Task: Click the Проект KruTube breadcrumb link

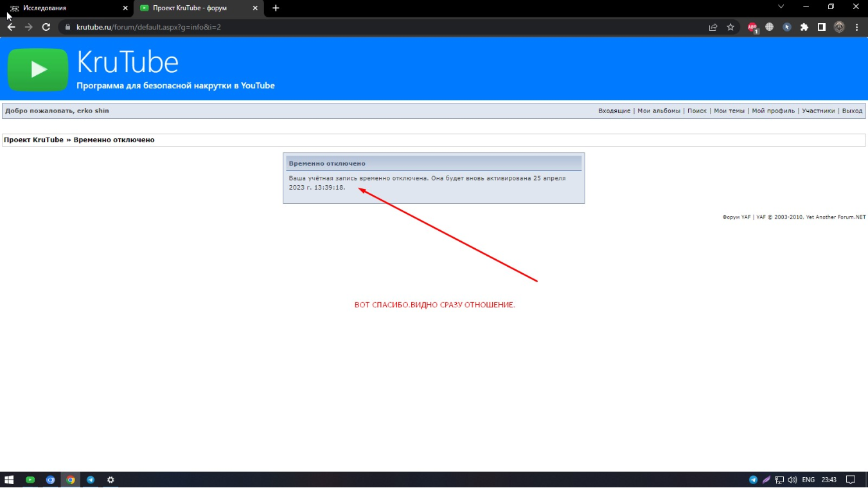Action: pyautogui.click(x=33, y=140)
